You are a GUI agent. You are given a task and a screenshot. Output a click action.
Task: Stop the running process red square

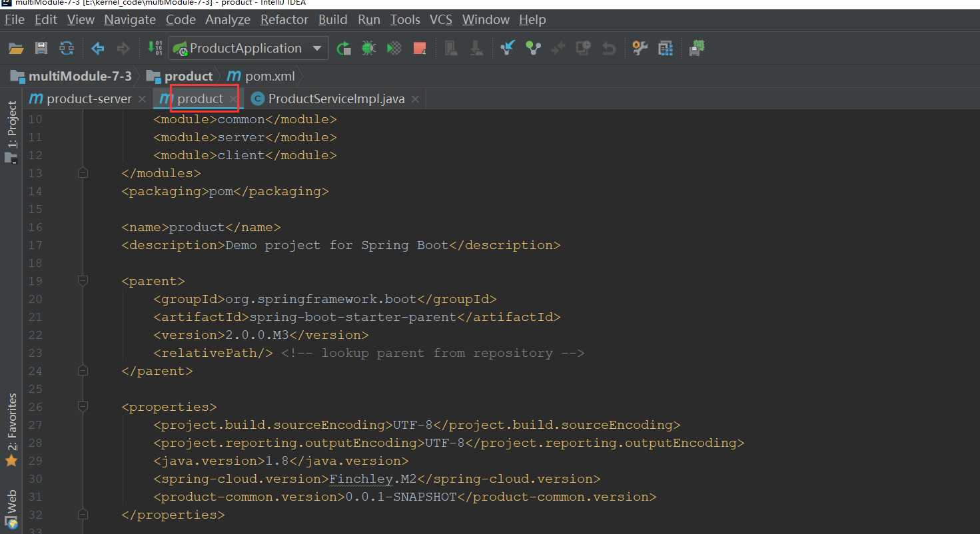click(x=420, y=48)
